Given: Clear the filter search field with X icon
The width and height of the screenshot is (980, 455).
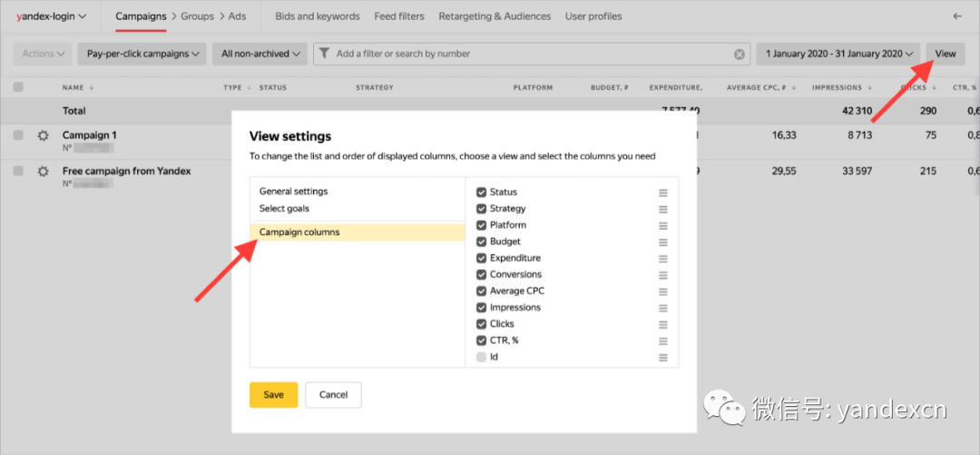Looking at the screenshot, I should point(740,54).
